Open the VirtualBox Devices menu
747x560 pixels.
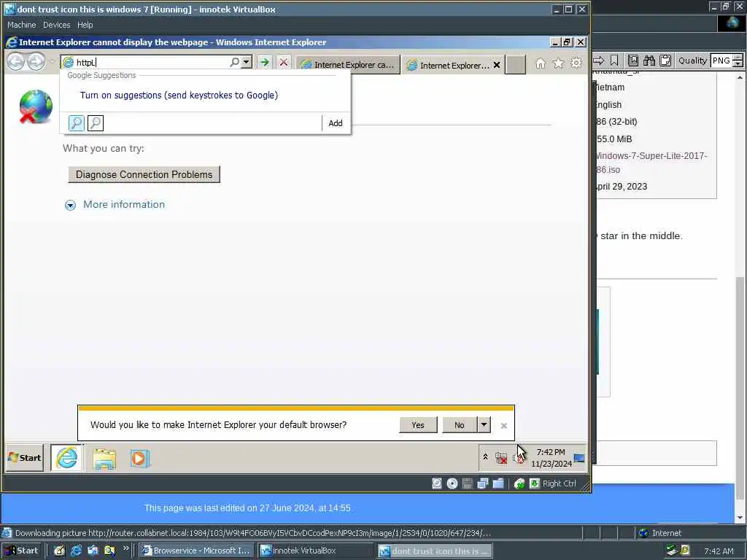(56, 25)
